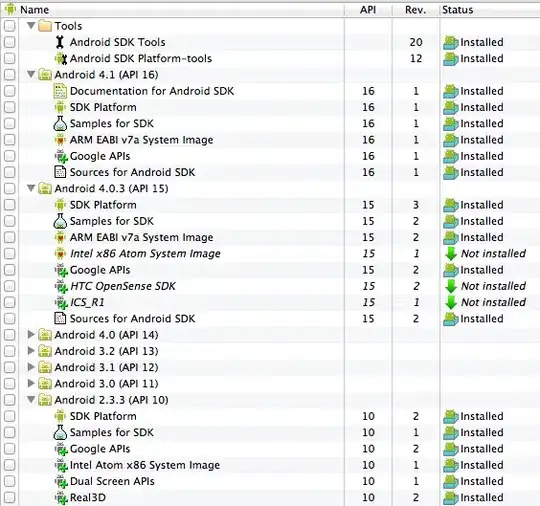Expand the Android 3.1 (API 12) group
This screenshot has height=506, width=540.
[x=31, y=367]
